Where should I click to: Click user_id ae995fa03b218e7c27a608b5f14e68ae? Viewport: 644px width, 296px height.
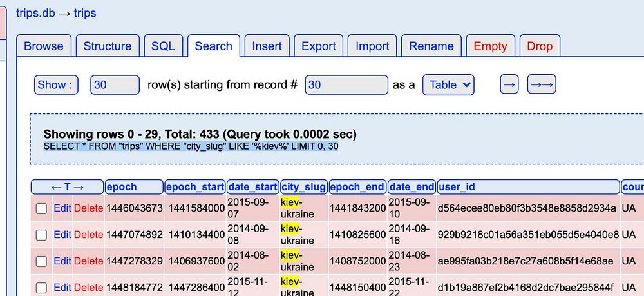coord(526,261)
